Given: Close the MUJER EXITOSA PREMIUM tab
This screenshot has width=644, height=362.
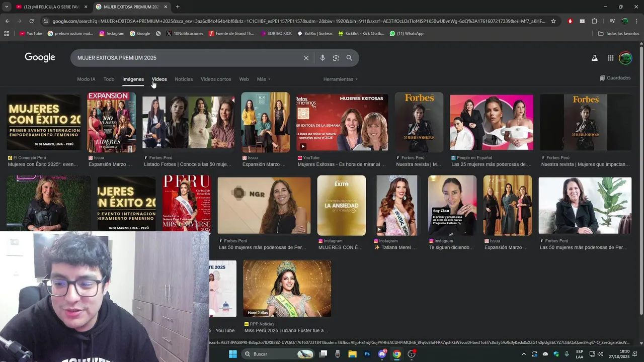Looking at the screenshot, I should point(166,7).
